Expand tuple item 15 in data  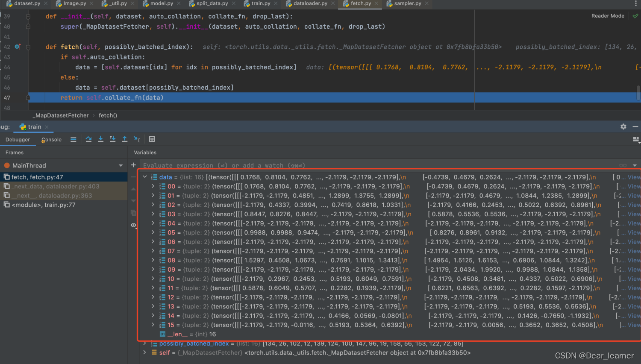click(153, 325)
